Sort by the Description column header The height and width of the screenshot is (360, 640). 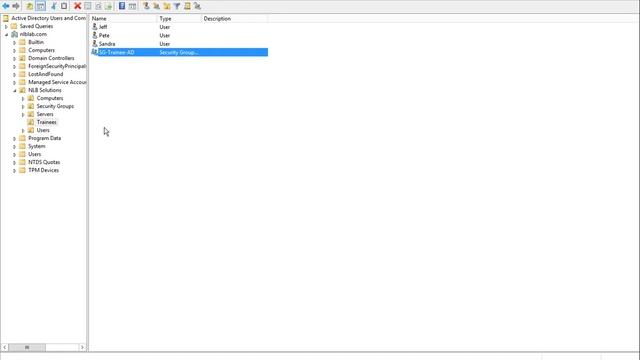pos(235,19)
